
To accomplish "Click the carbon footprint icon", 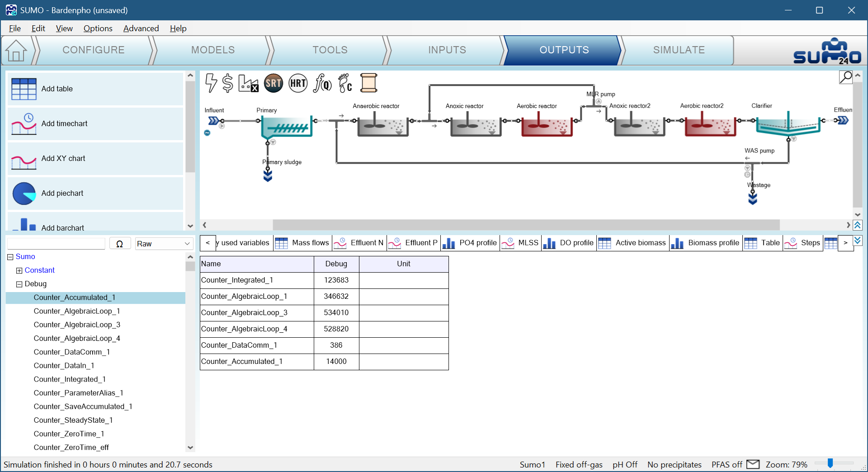I will 345,83.
